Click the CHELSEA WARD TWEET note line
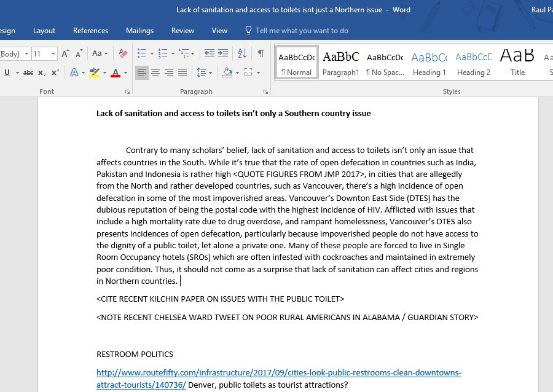Screen dimensions: 553x392 coord(287,317)
